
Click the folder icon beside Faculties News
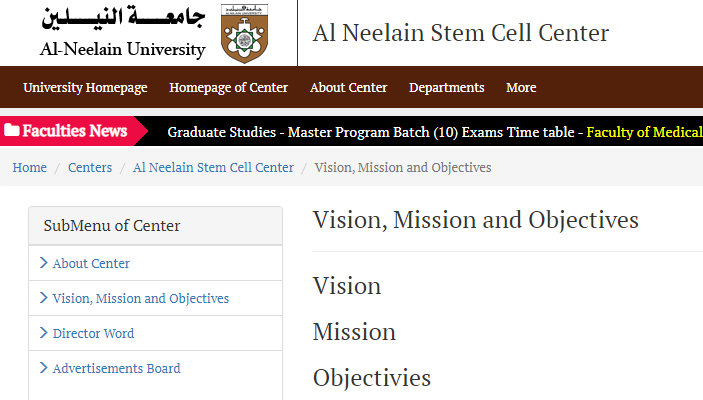pos(12,130)
